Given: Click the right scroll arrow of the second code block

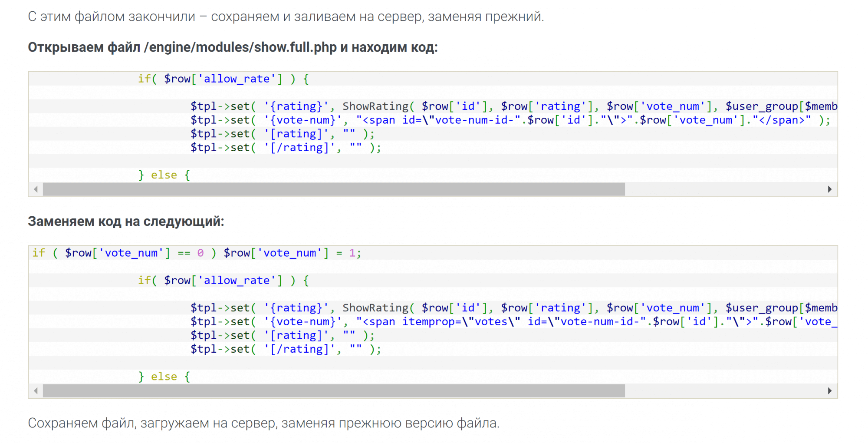Looking at the screenshot, I should point(829,391).
